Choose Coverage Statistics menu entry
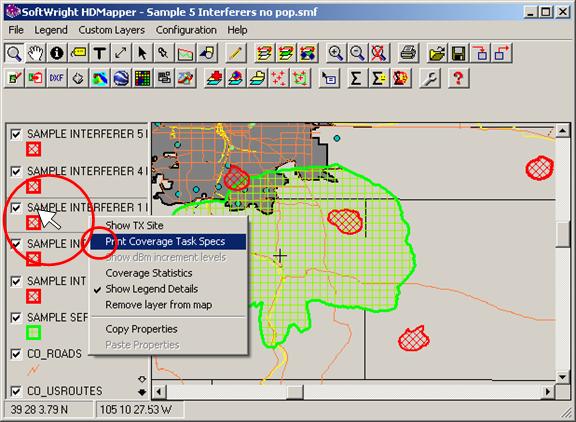Image resolution: width=576 pixels, height=422 pixels. pos(169,273)
